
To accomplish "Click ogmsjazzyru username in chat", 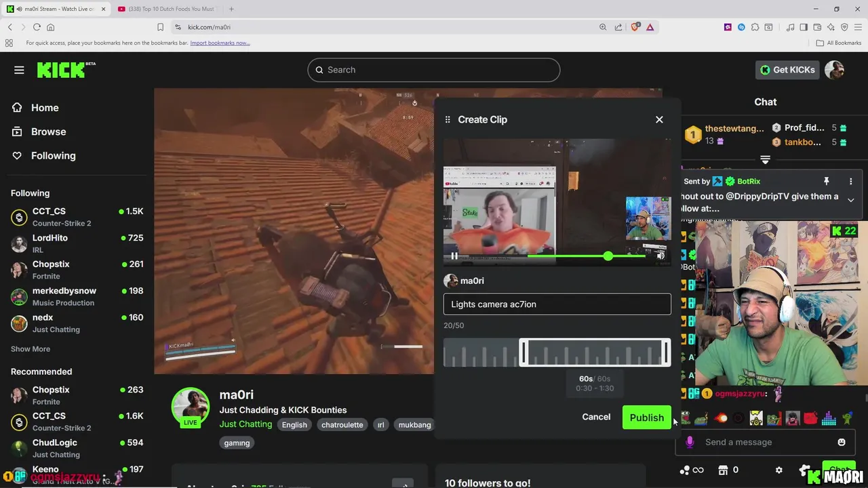I will tap(741, 394).
